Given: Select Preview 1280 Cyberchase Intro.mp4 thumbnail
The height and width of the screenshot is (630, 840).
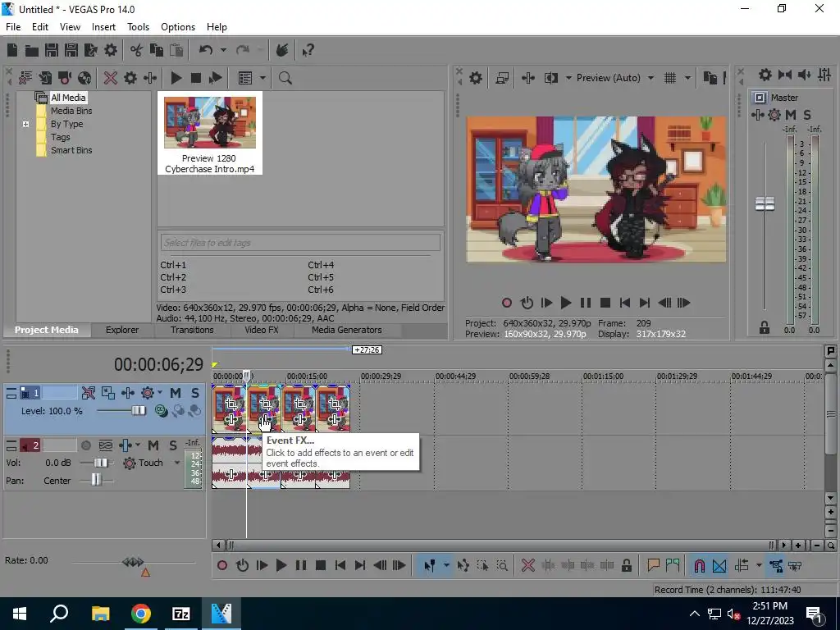Looking at the screenshot, I should 209,133.
